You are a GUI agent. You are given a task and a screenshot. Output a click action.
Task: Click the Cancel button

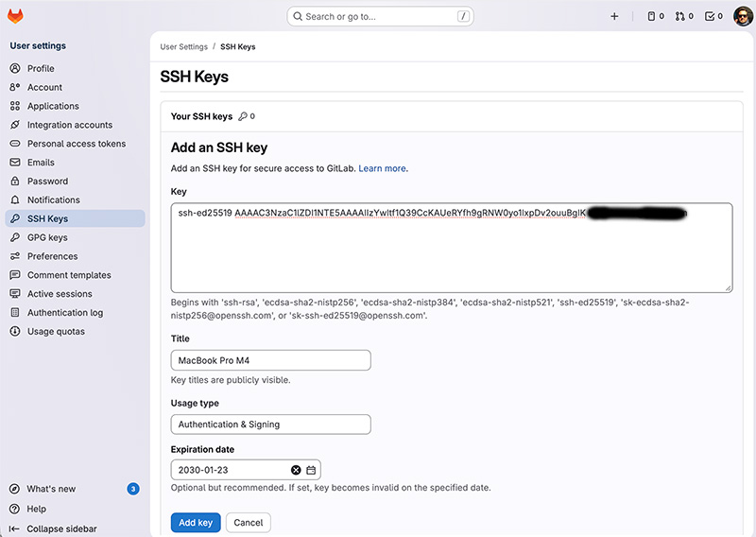(x=249, y=523)
